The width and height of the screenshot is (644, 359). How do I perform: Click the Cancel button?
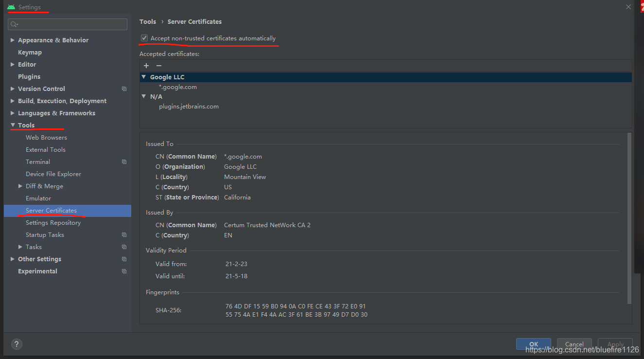click(x=574, y=344)
